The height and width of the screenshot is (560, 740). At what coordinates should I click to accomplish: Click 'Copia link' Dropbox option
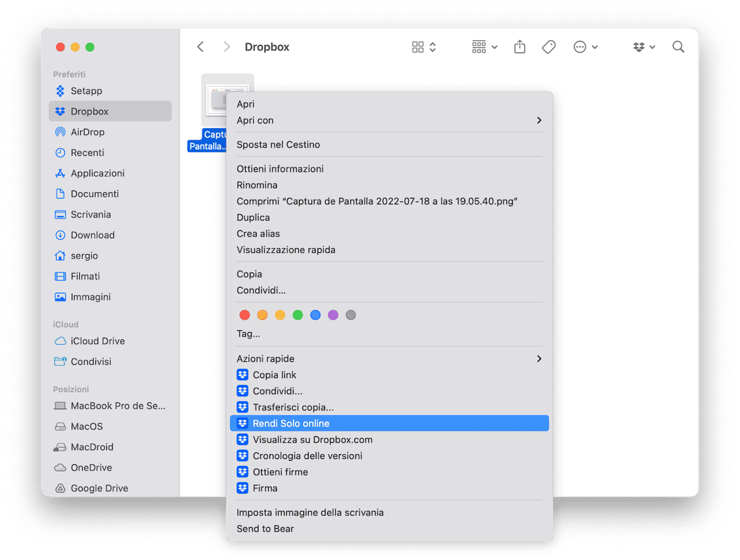click(x=274, y=375)
